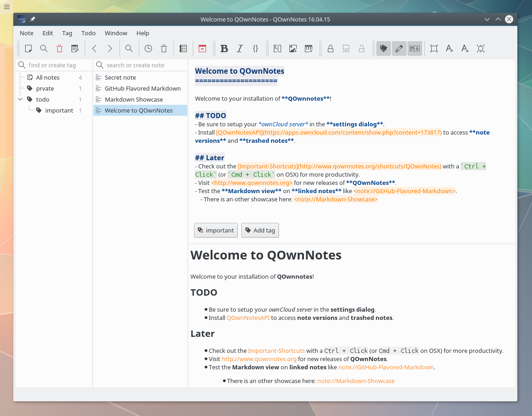
Task: Insert link to note icon
Action: click(x=277, y=49)
